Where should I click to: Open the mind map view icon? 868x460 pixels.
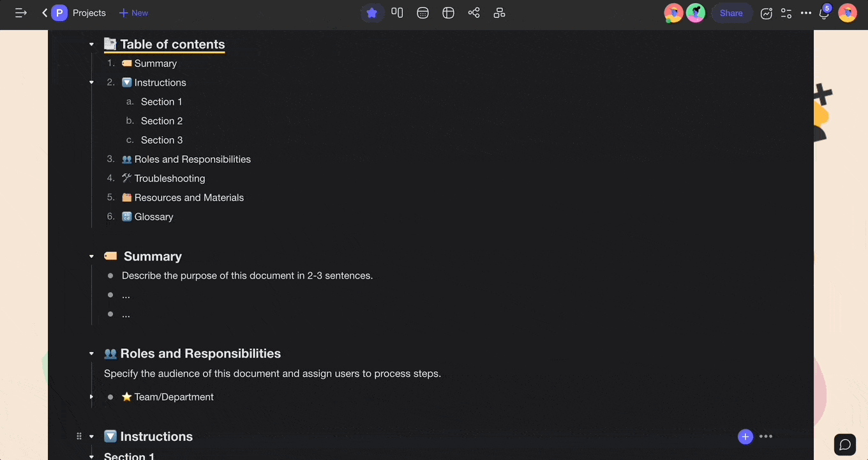(474, 13)
